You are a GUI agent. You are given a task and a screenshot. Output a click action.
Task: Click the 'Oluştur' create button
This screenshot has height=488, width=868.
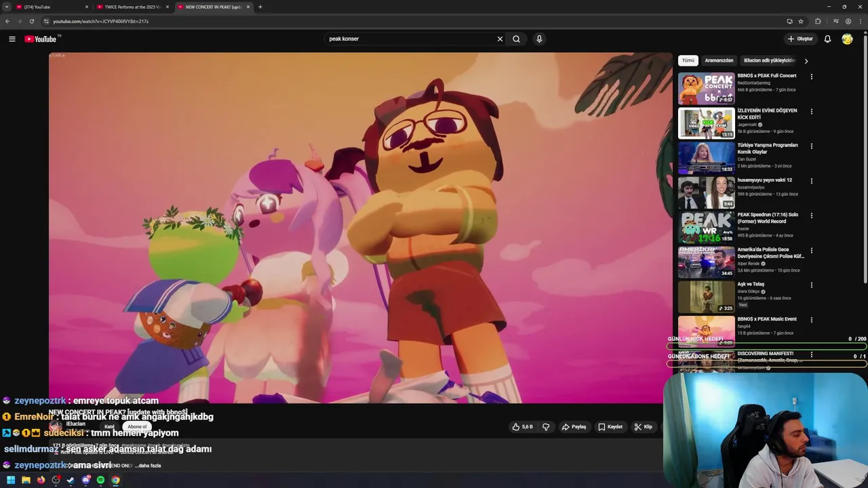tap(800, 39)
